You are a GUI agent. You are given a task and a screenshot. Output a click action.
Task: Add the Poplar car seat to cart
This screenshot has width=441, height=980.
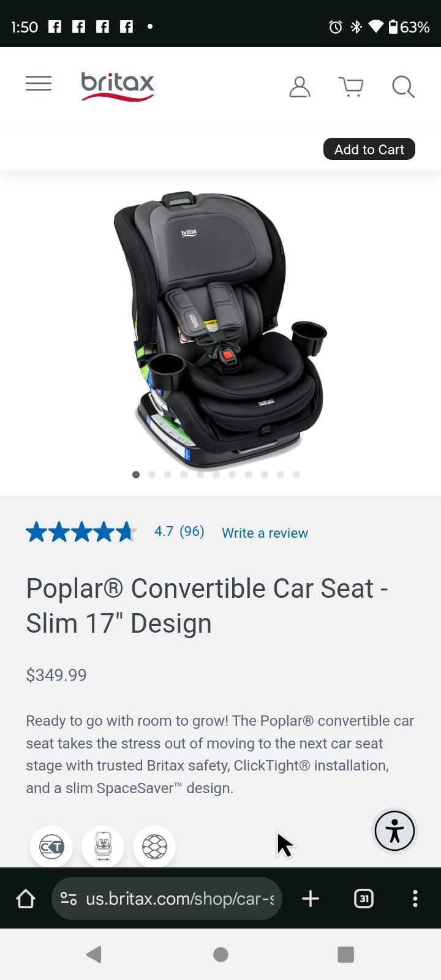369,149
